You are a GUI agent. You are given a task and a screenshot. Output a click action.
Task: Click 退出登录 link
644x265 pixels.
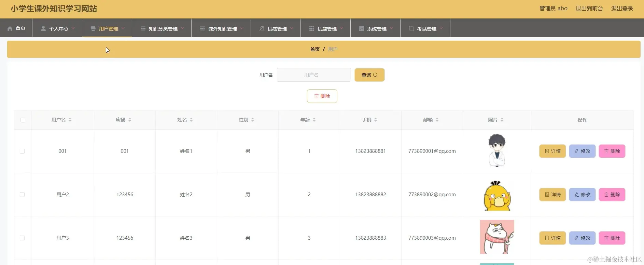point(622,9)
